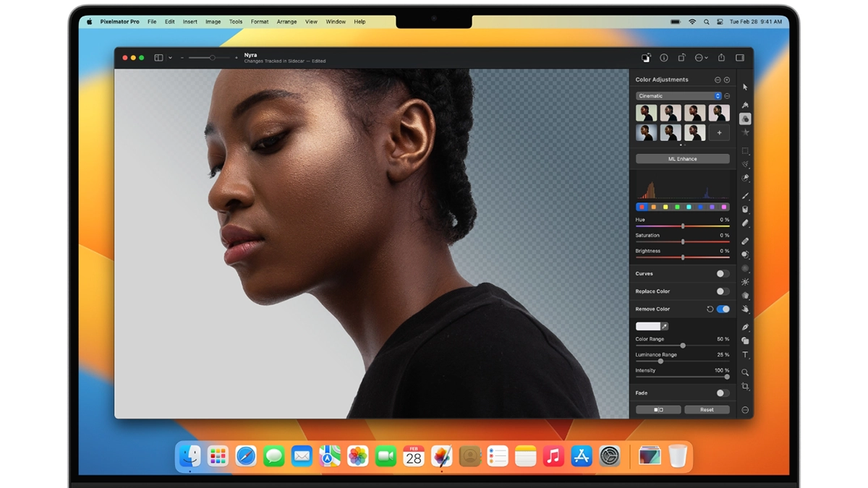Viewport: 868px width, 488px height.
Task: Select the Pen tool in sidebar
Action: (745, 327)
